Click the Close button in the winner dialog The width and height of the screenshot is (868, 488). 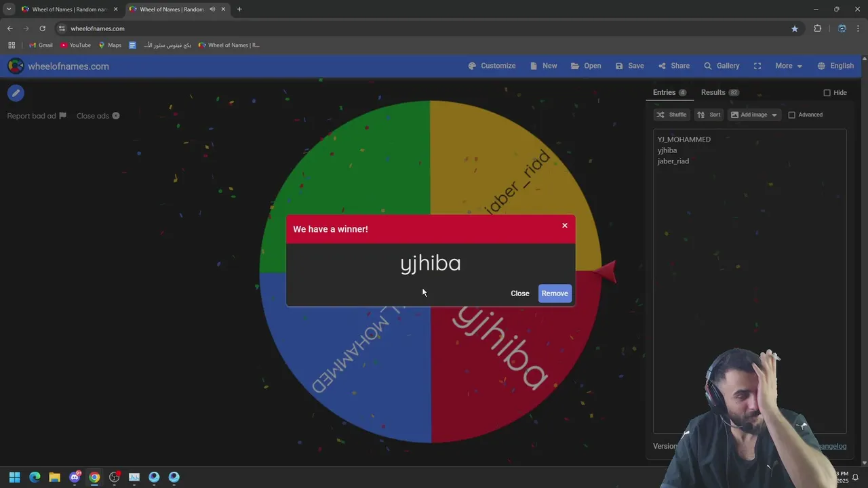(520, 293)
